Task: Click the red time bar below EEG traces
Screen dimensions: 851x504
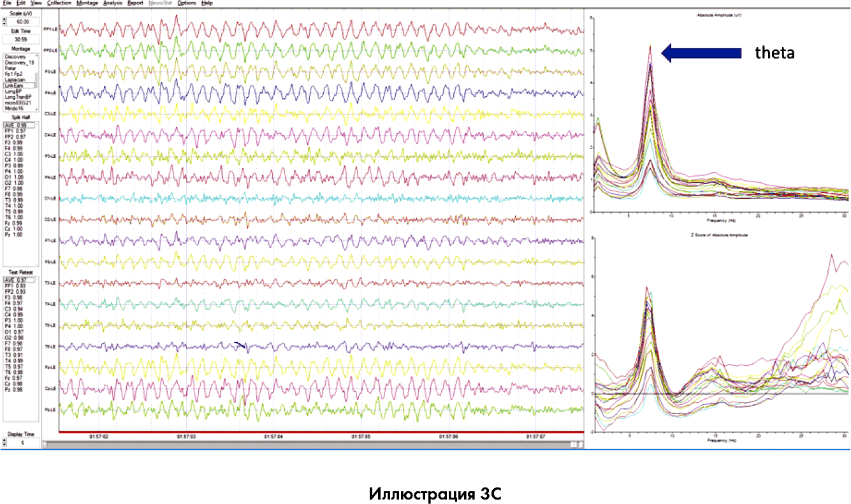Action: pos(319,433)
